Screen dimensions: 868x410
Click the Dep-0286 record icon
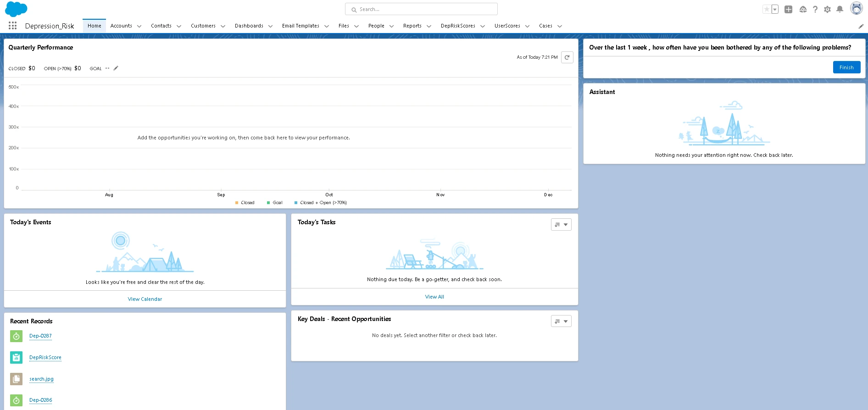pos(16,400)
